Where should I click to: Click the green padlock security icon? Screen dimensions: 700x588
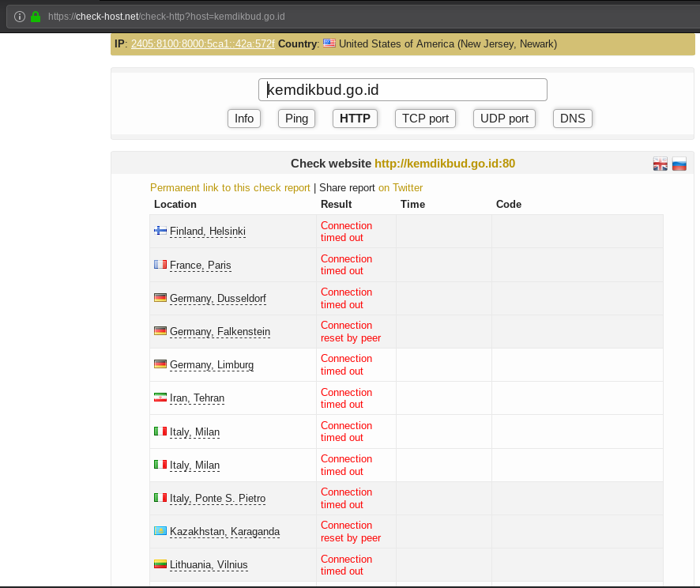tap(36, 17)
